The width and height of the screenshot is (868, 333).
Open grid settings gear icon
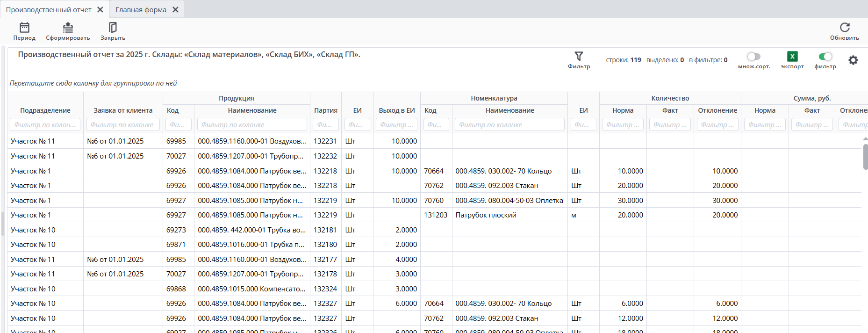pyautogui.click(x=853, y=60)
